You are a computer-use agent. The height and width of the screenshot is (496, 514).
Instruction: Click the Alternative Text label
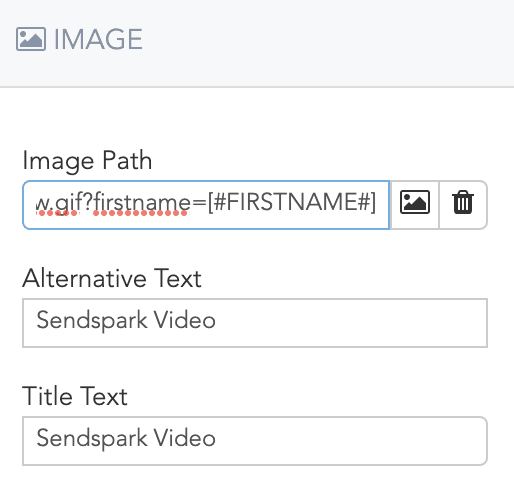[112, 278]
